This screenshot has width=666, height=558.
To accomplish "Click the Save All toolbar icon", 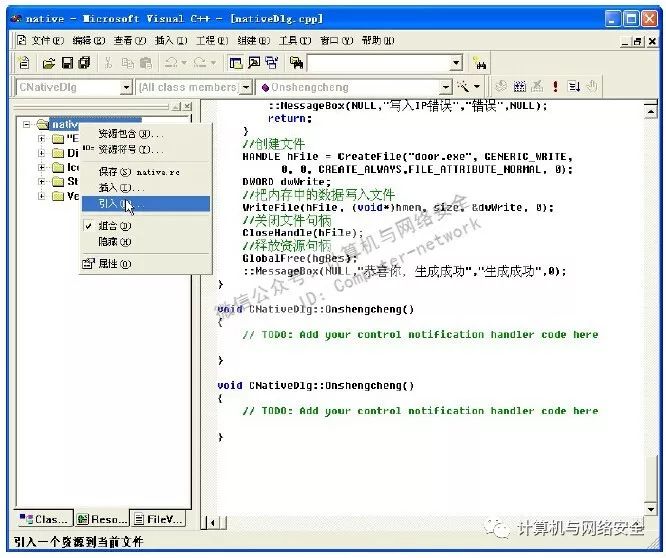I will pos(84,63).
